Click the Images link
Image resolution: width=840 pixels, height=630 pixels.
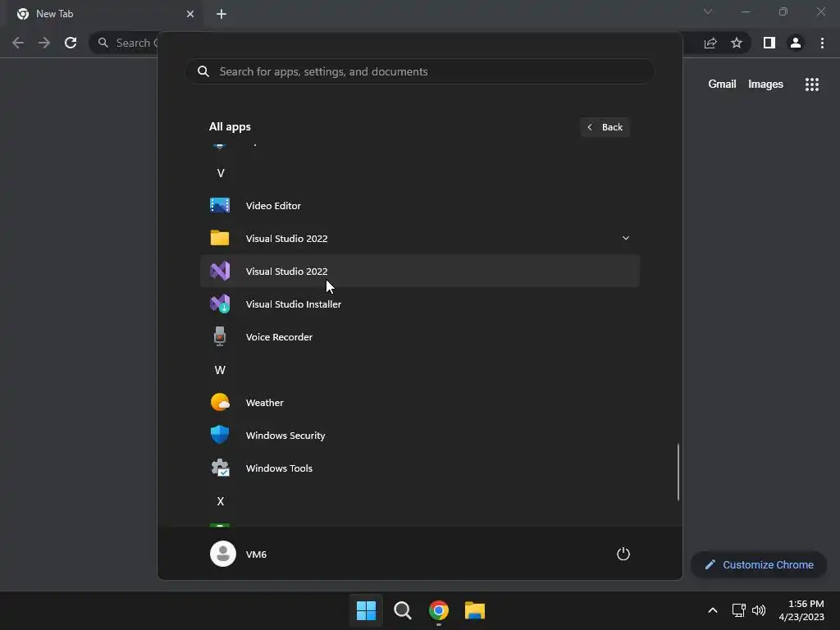(765, 84)
